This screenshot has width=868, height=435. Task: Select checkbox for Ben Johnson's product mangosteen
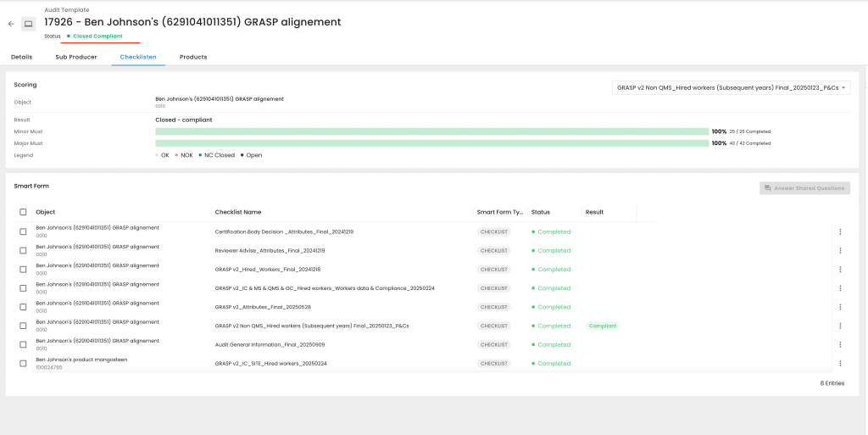pyautogui.click(x=23, y=363)
